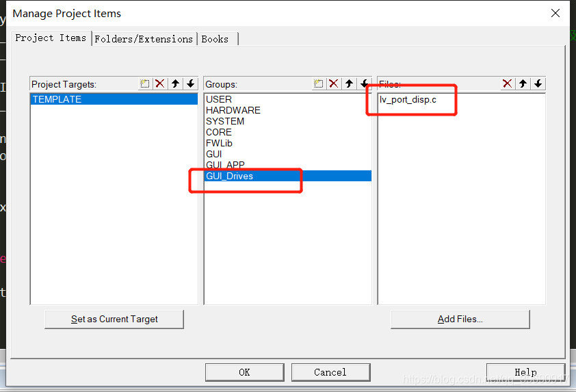Confirm with the OK button
This screenshot has width=576, height=392.
244,372
